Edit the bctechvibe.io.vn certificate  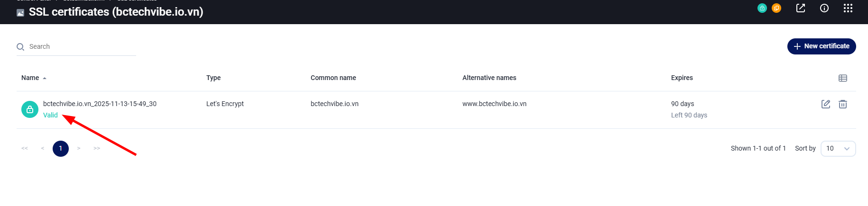[826, 104]
